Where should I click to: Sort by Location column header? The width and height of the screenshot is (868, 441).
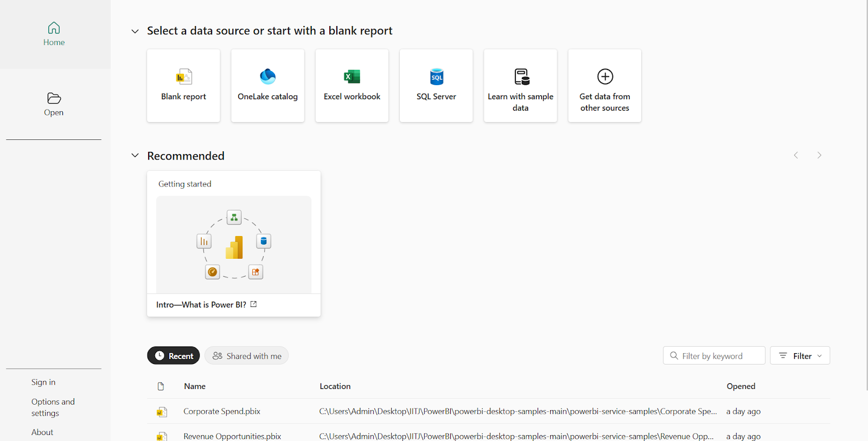(x=335, y=386)
